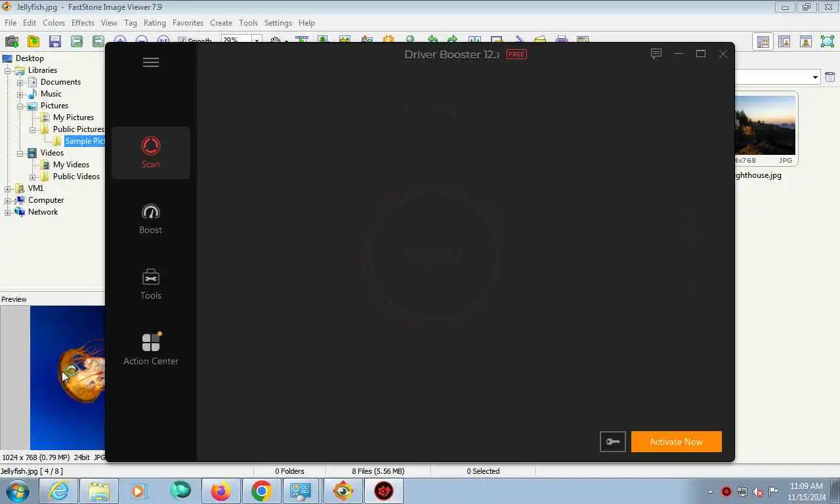Click the Lighthouse.jpg thumbnail

click(765, 129)
